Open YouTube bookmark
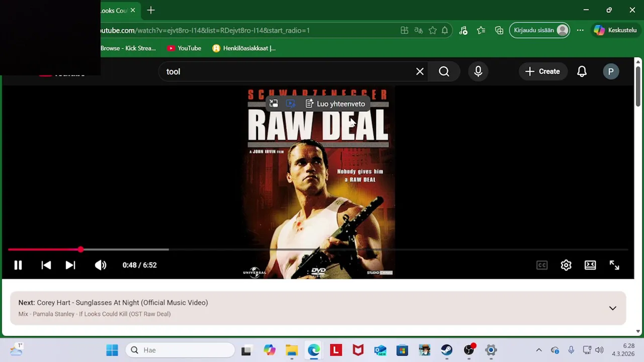 pyautogui.click(x=184, y=48)
